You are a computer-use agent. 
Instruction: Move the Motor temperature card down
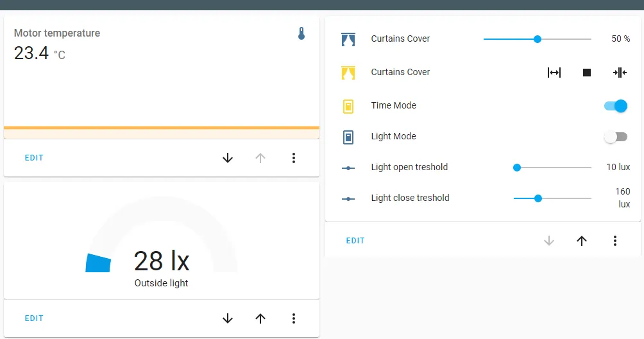[228, 158]
